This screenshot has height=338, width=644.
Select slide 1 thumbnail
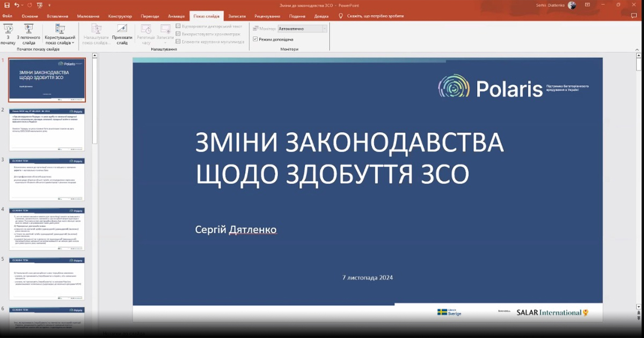tap(47, 80)
